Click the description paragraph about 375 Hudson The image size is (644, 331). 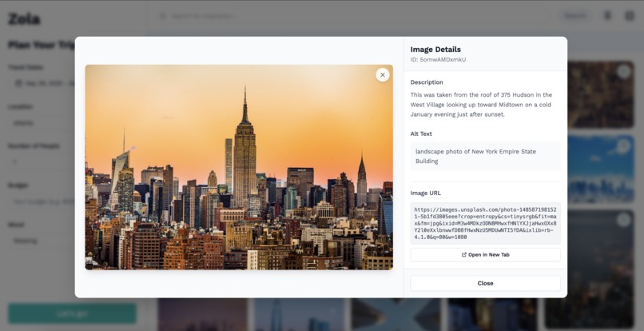coord(481,105)
